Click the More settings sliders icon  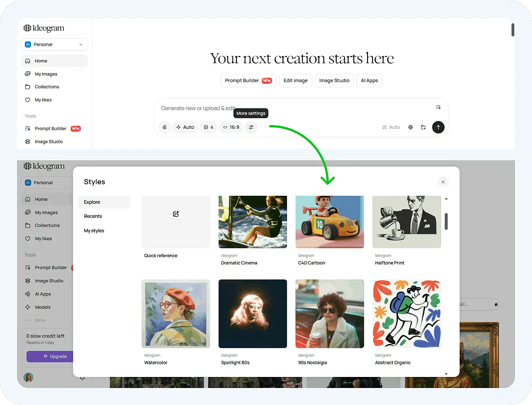point(251,127)
